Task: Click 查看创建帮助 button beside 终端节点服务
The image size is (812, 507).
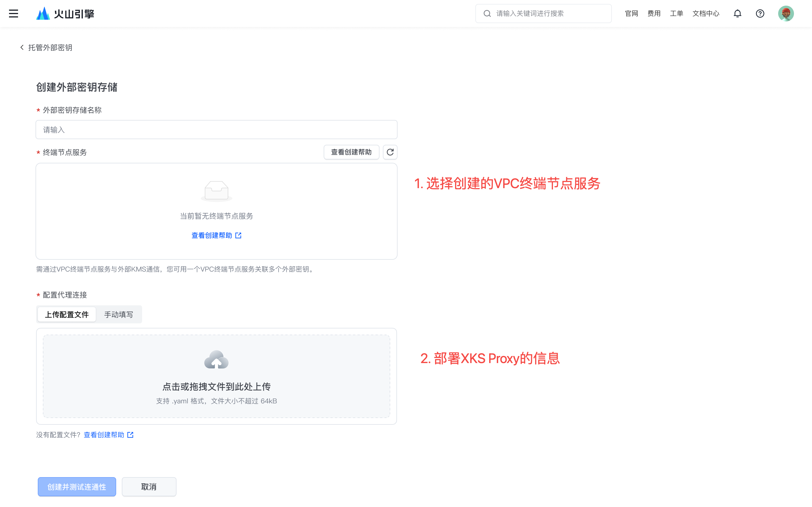Action: coord(351,152)
